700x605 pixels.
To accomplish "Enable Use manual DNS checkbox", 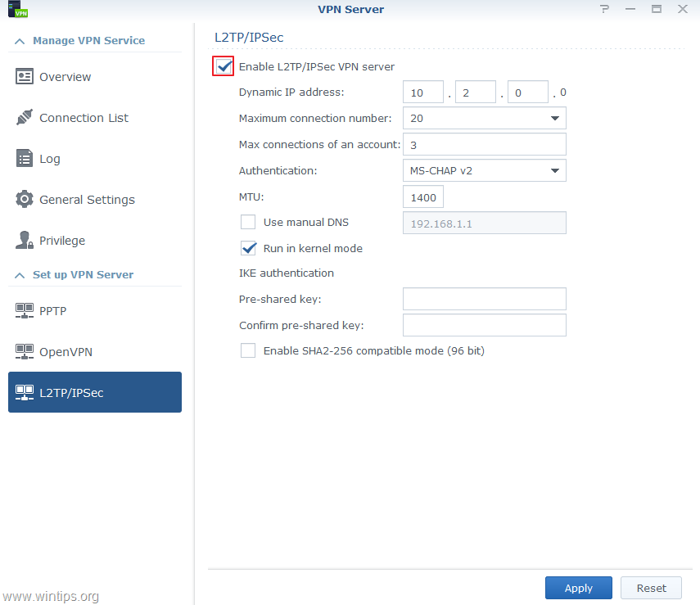I will pyautogui.click(x=248, y=222).
